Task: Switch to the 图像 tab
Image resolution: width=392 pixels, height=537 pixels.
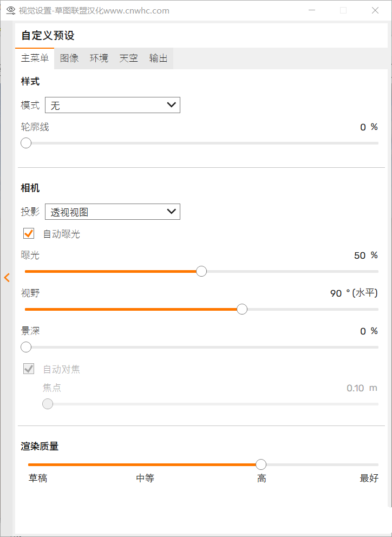Action: [x=69, y=58]
